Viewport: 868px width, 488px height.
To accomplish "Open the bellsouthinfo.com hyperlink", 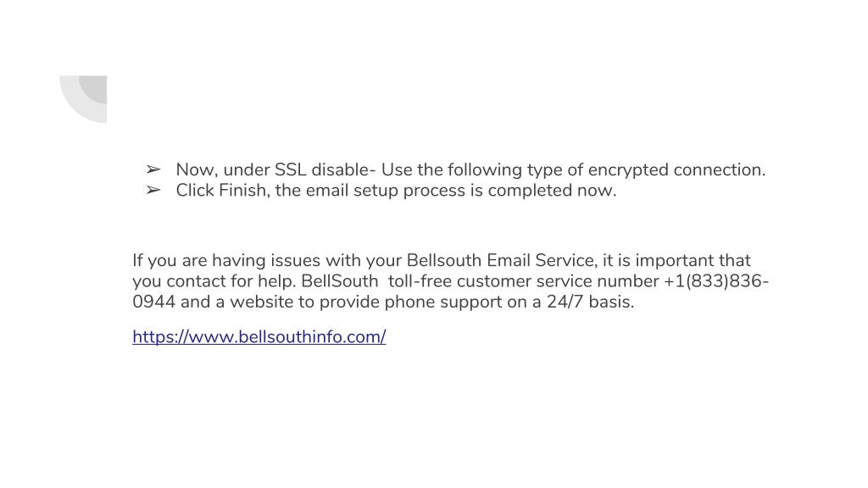I will (259, 336).
